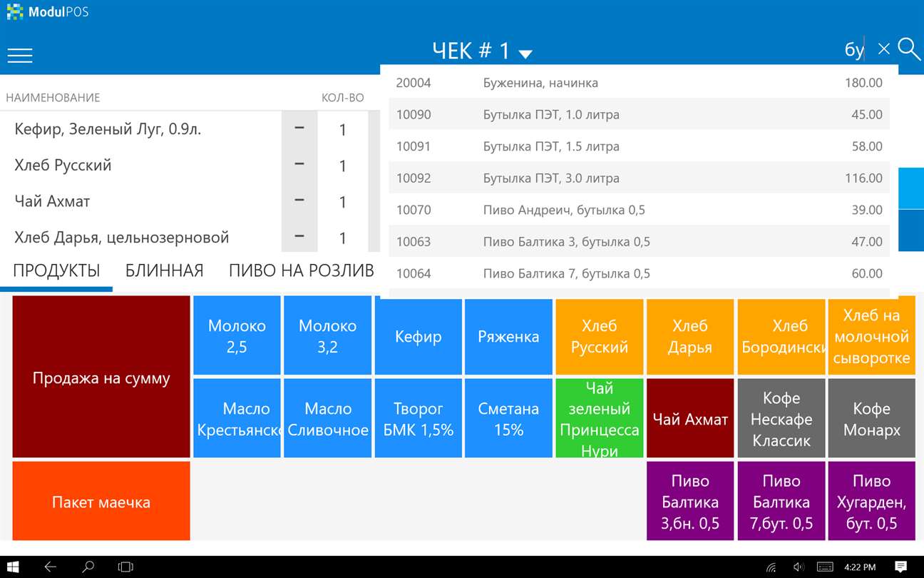Tap the Хлеб Бородинский tile
This screenshot has height=578, width=924.
click(x=781, y=337)
